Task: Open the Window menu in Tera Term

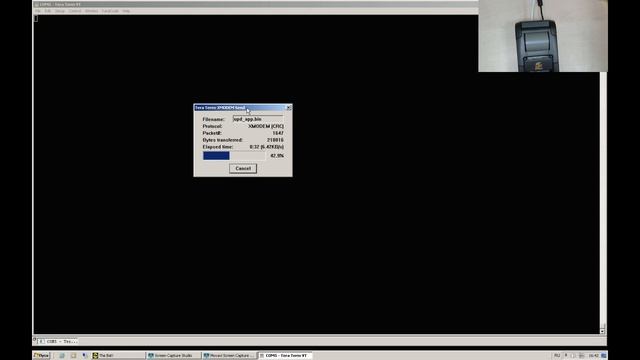Action: (x=91, y=11)
